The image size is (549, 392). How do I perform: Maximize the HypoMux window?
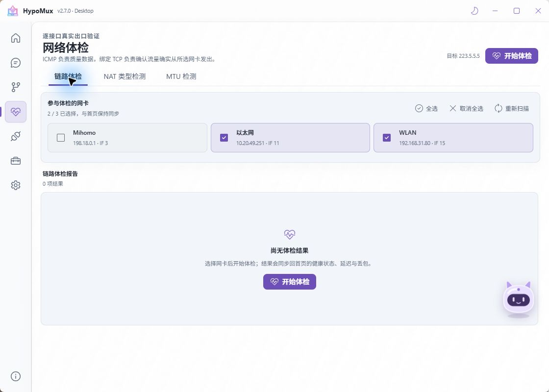coord(517,11)
